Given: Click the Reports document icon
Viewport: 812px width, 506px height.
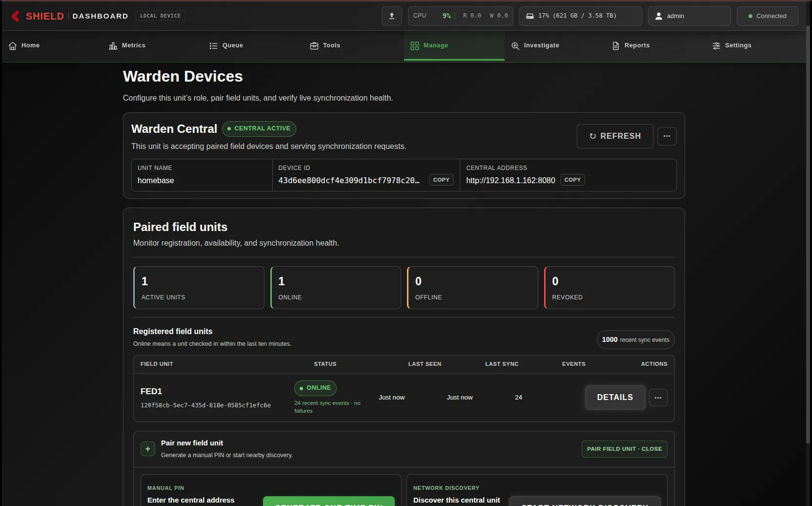Looking at the screenshot, I should (616, 46).
